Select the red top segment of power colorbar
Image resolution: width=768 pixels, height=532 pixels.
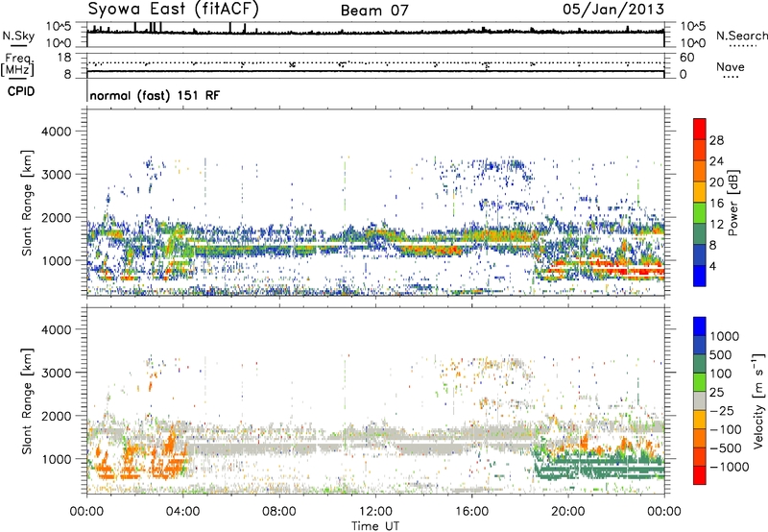[700, 129]
